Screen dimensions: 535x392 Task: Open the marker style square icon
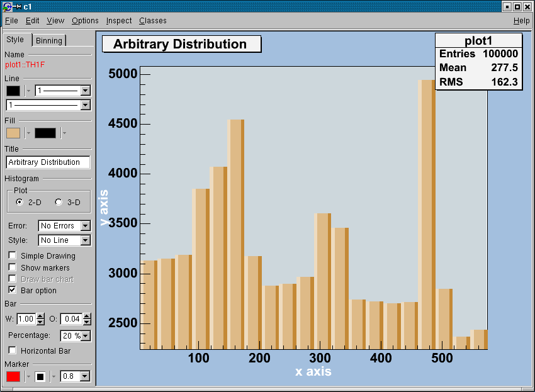tap(40, 376)
